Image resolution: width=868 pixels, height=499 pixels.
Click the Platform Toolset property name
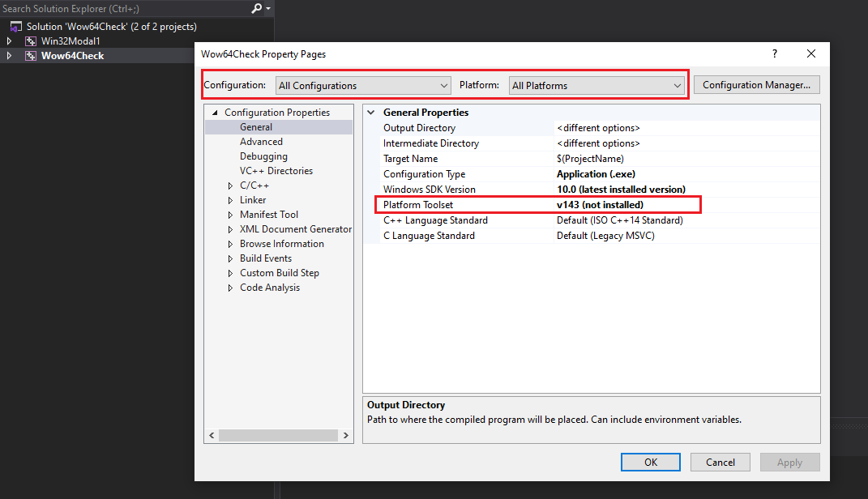pyautogui.click(x=418, y=205)
